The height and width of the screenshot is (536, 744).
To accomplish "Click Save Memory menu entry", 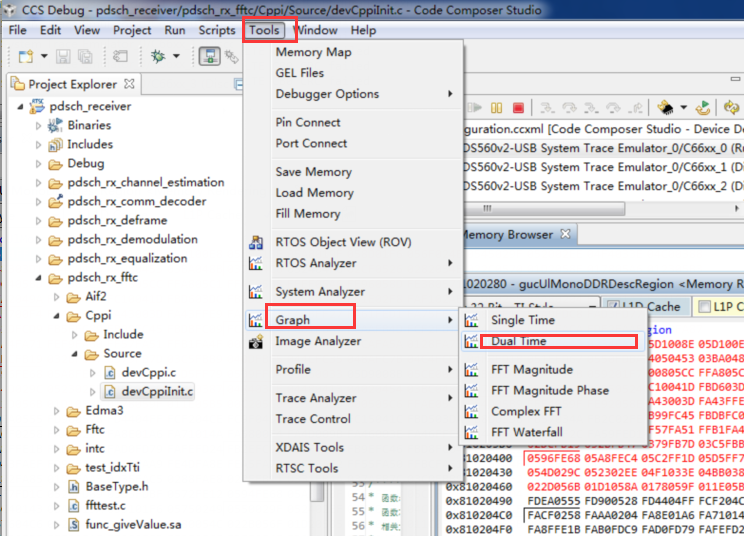I will tap(313, 172).
